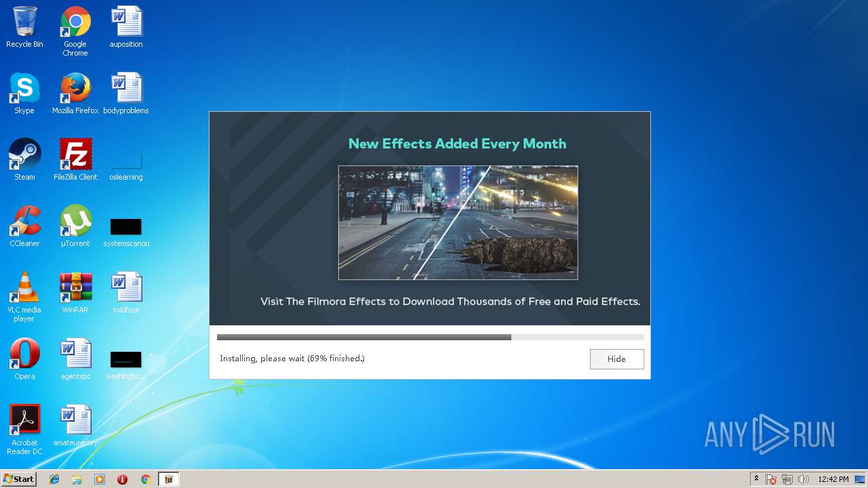Click the Hide button in the installer
The image size is (868, 488).
pyautogui.click(x=616, y=359)
